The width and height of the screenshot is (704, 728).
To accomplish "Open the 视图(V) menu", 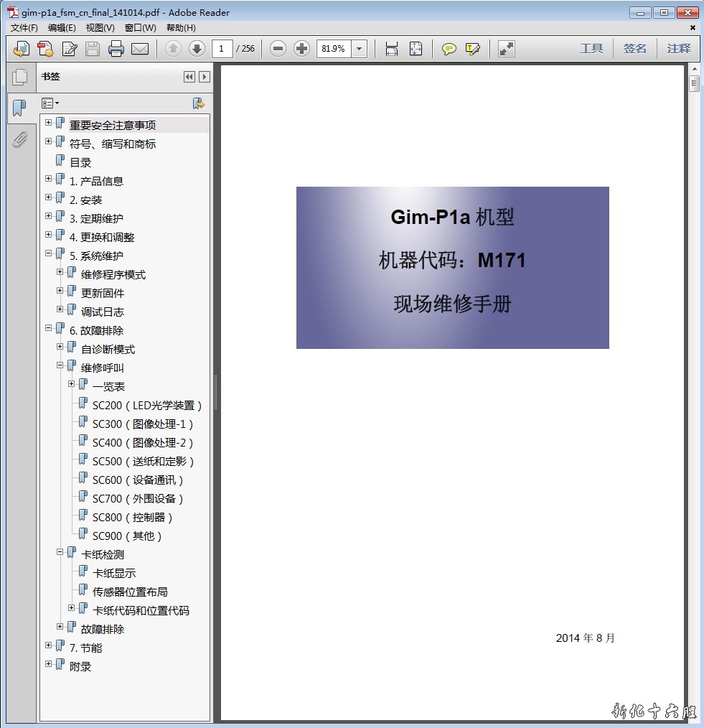I will tap(100, 28).
